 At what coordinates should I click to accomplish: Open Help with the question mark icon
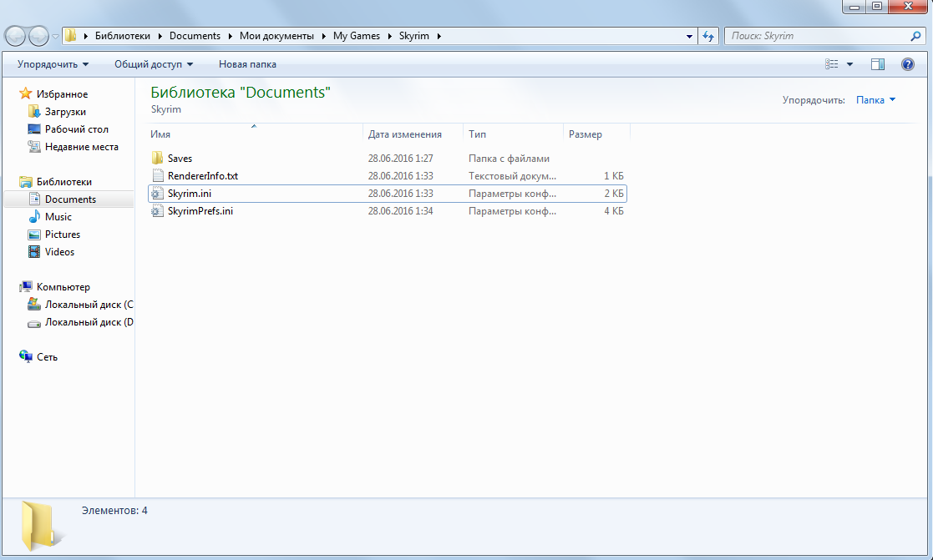click(x=907, y=64)
